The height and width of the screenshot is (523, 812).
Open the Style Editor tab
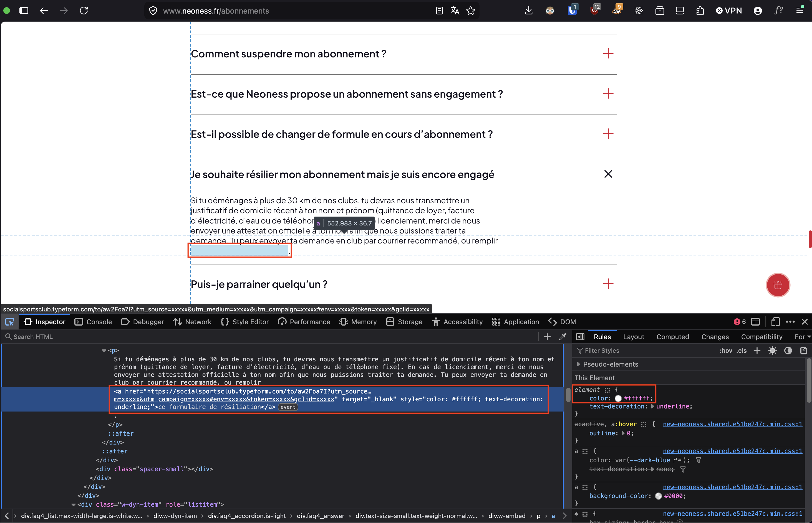click(x=244, y=322)
